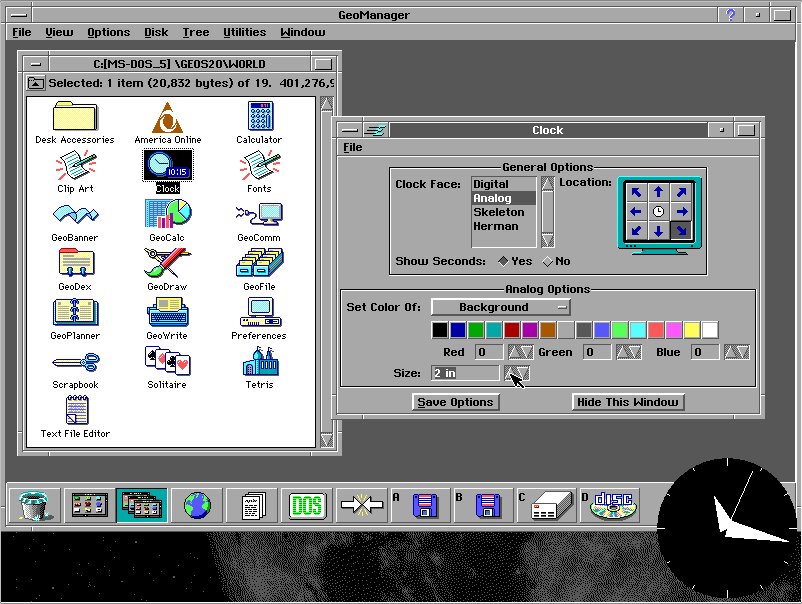Open drive C hard disk button
This screenshot has height=604, width=802.
pyautogui.click(x=546, y=505)
